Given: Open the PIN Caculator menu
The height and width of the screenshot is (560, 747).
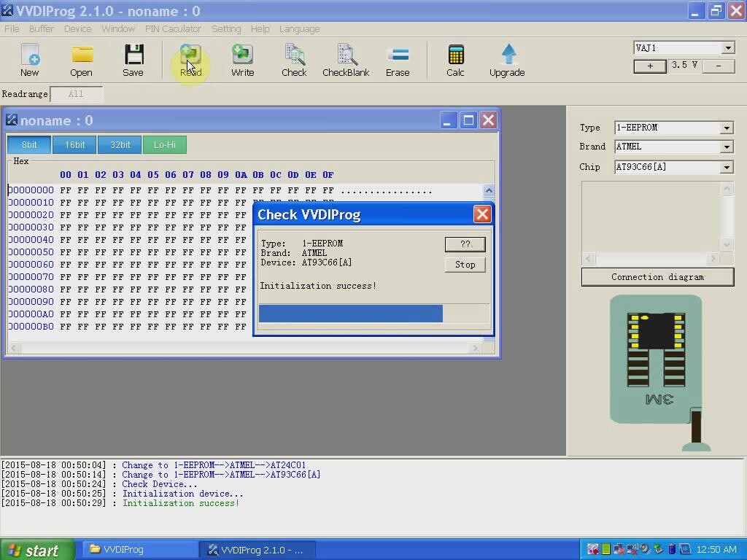Looking at the screenshot, I should pyautogui.click(x=173, y=28).
